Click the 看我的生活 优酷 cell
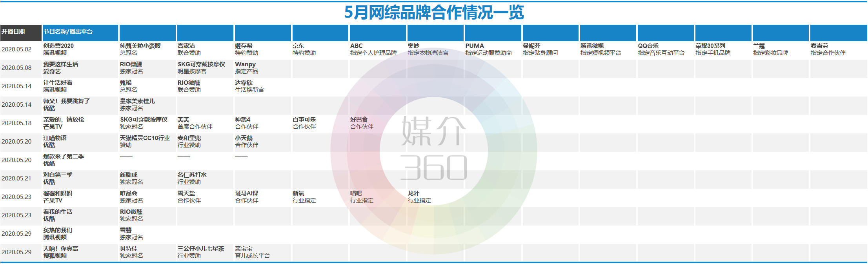Screen dimensions: 868x264 point(80,215)
